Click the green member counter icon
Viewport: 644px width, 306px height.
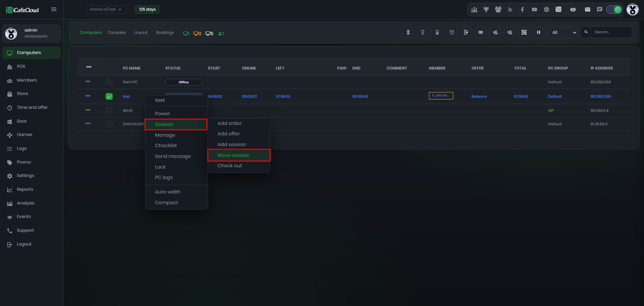[221, 34]
